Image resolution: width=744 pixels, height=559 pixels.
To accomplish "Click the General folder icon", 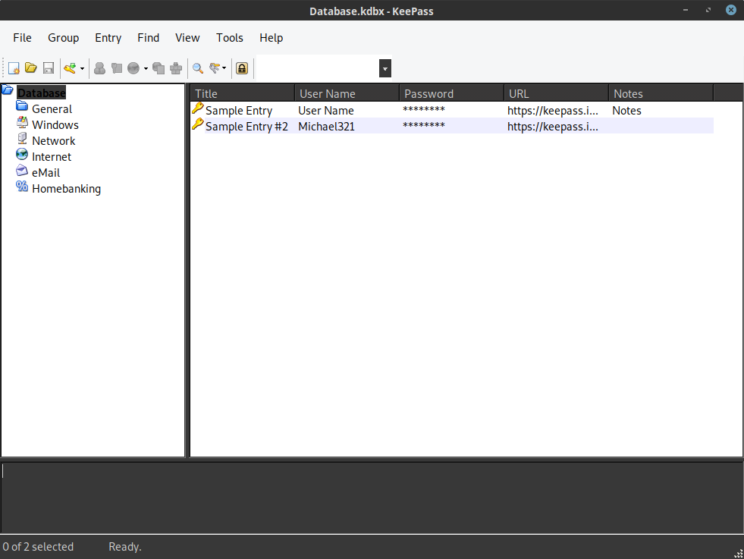I will click(x=22, y=106).
